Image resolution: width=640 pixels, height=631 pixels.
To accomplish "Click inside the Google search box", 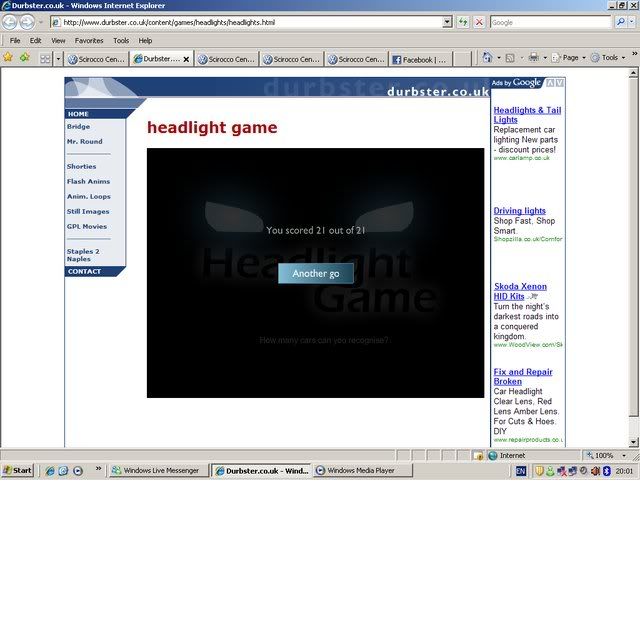I will tap(548, 21).
